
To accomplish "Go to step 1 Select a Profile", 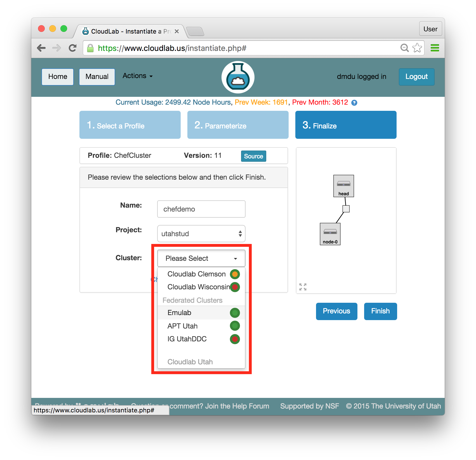I will pyautogui.click(x=130, y=125).
